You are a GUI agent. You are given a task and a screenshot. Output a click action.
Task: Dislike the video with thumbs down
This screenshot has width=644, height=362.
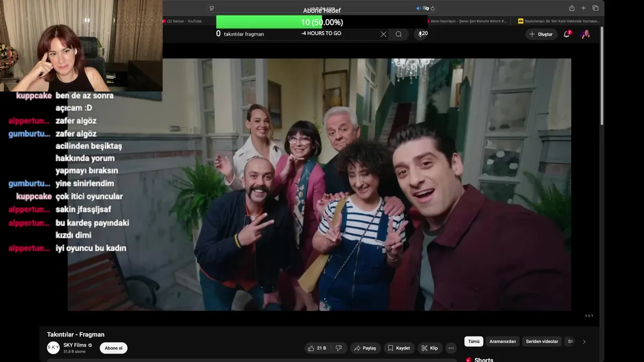(339, 348)
